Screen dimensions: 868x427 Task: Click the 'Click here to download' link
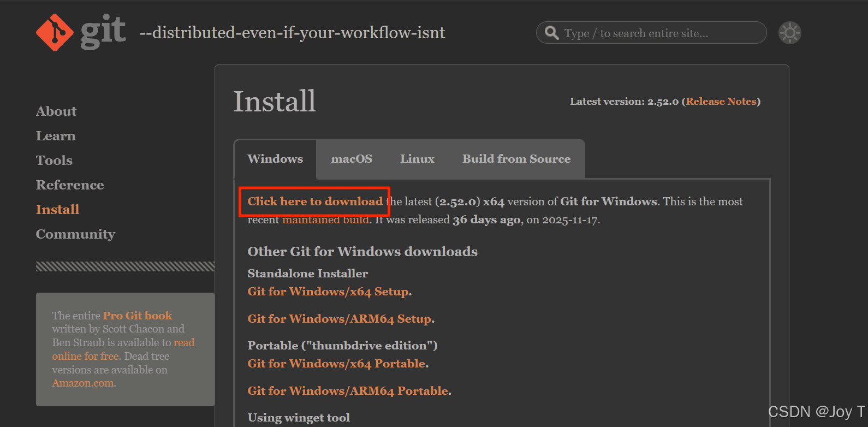(x=315, y=201)
